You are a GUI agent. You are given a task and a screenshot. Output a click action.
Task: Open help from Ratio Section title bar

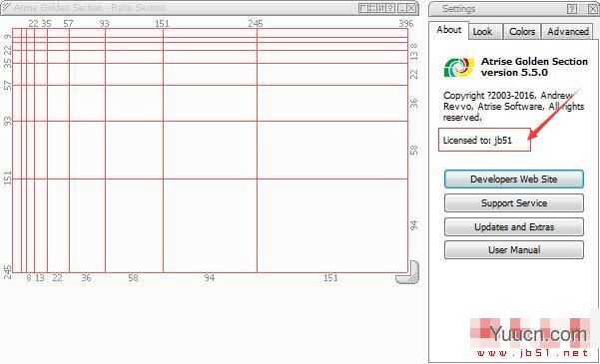pos(390,8)
